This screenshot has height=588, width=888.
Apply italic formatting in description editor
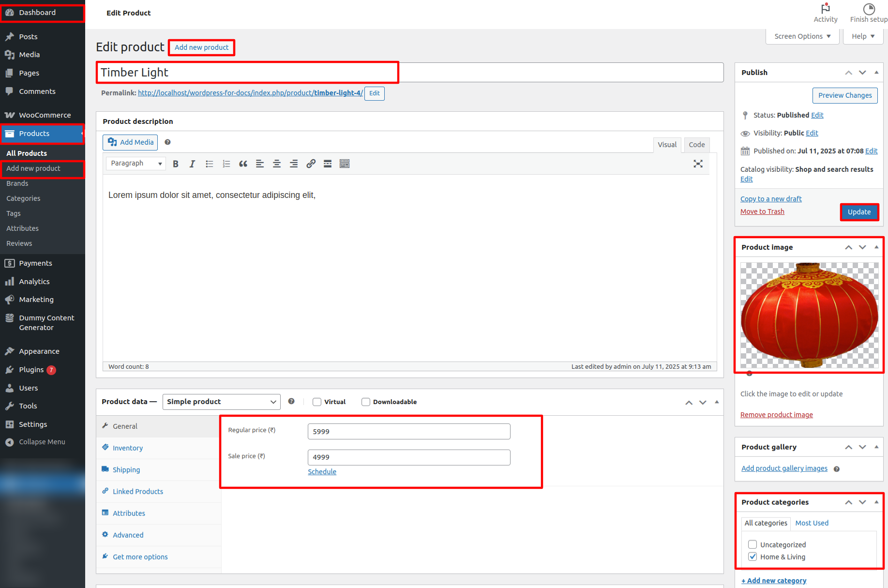click(x=192, y=164)
